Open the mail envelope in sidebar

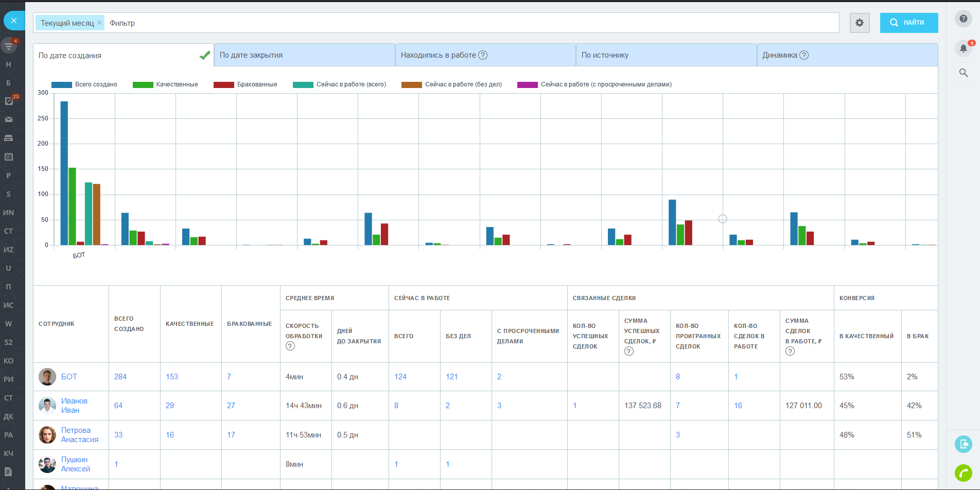point(9,119)
